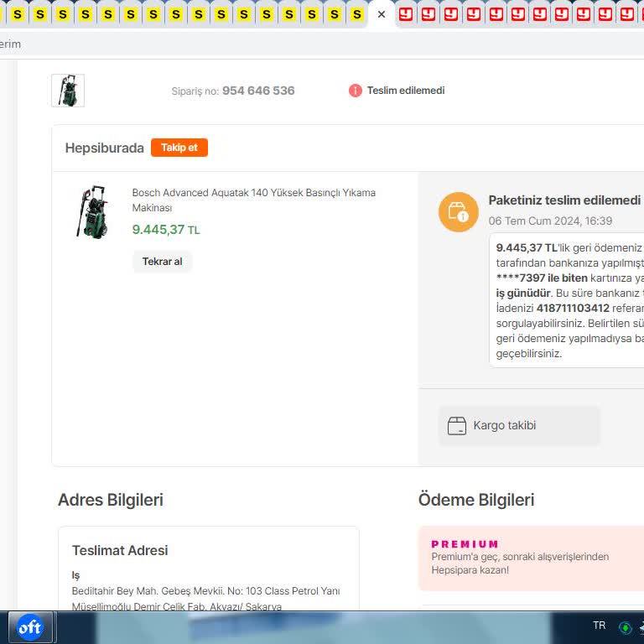
Task: Click the Premium'a geç promotional text
Action: [520, 563]
